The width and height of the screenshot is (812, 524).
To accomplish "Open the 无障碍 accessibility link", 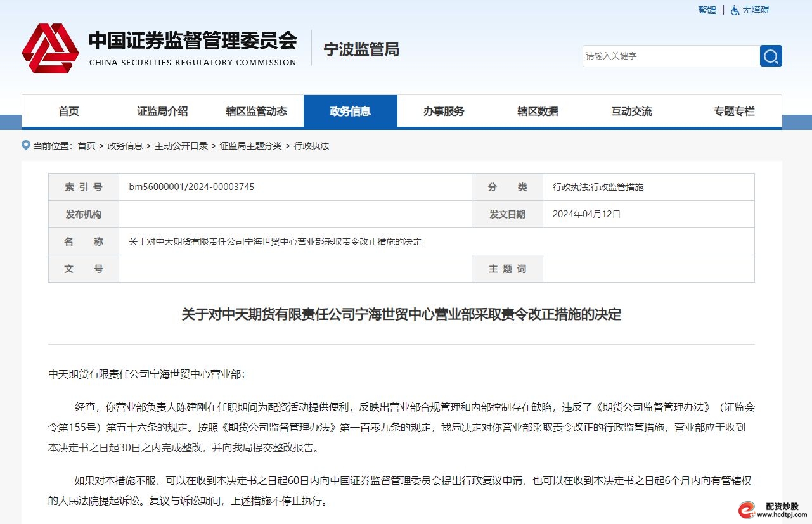I will [x=756, y=10].
